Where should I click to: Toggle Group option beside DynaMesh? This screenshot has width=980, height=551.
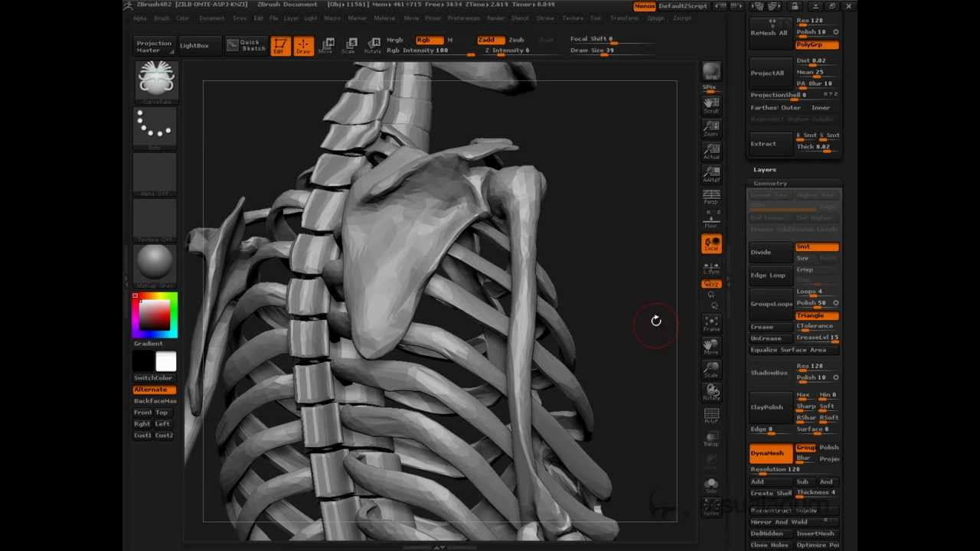(806, 448)
